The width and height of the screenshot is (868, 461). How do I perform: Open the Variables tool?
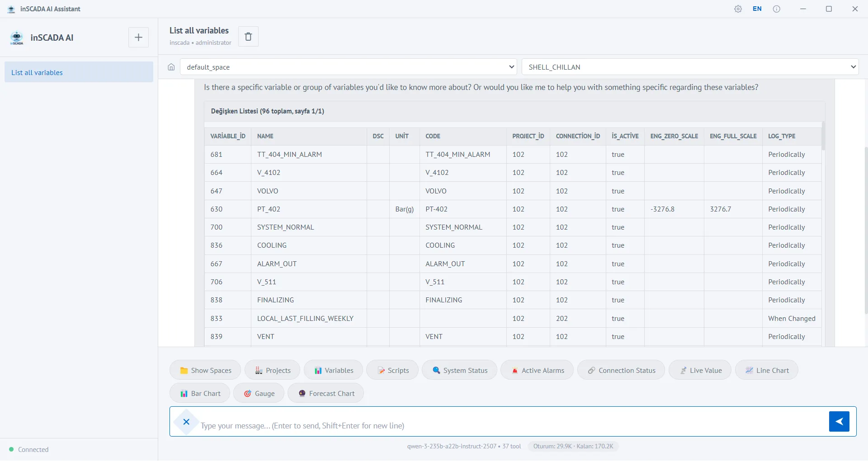(x=333, y=370)
